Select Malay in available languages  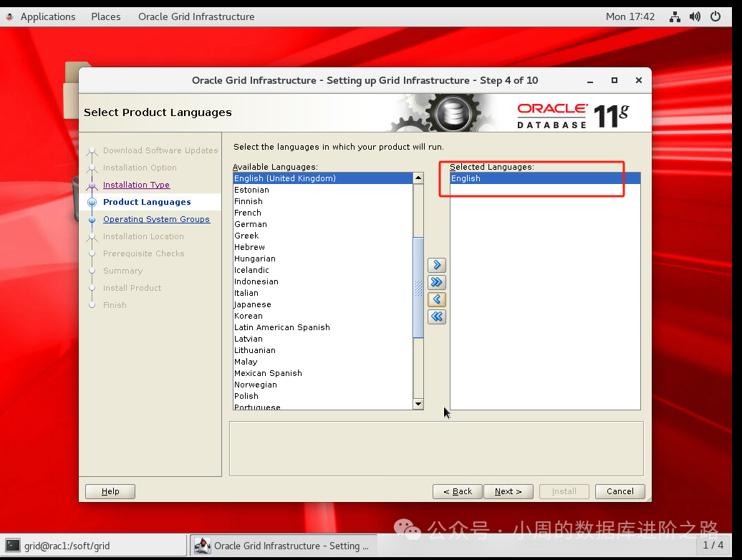pyautogui.click(x=323, y=362)
